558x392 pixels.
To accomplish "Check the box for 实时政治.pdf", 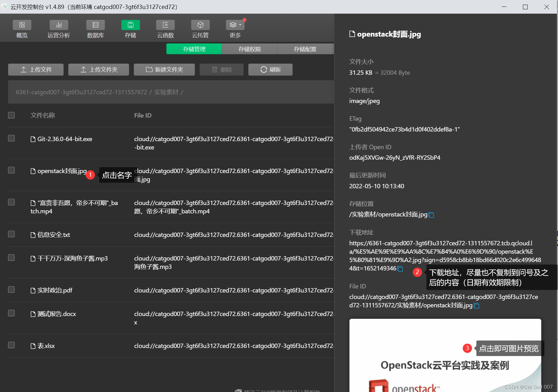I will [x=11, y=289].
